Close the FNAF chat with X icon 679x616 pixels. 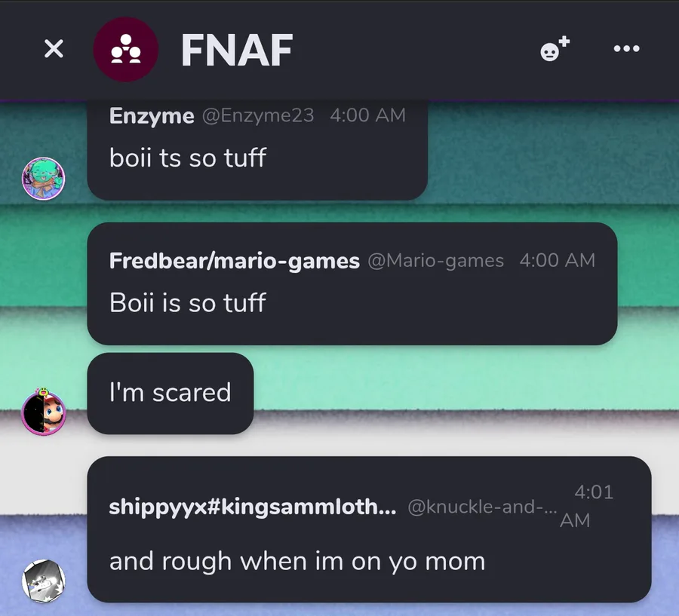click(54, 48)
